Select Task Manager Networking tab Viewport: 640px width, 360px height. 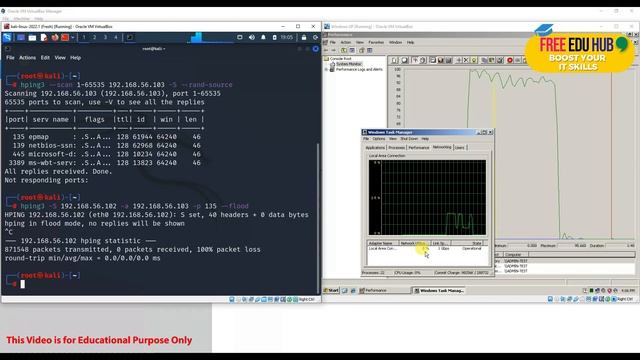442,147
